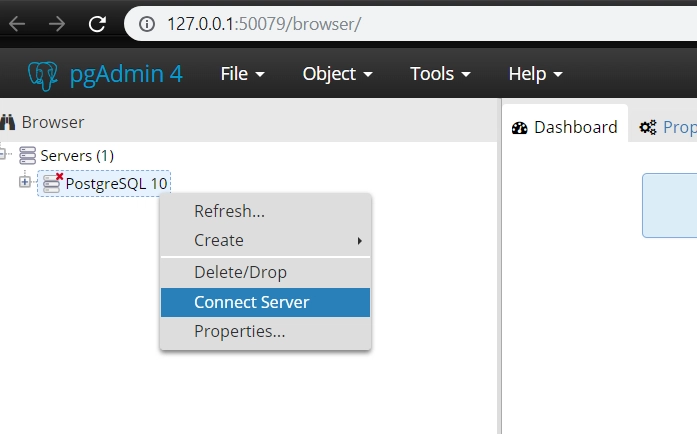Open the File menu

pyautogui.click(x=242, y=74)
